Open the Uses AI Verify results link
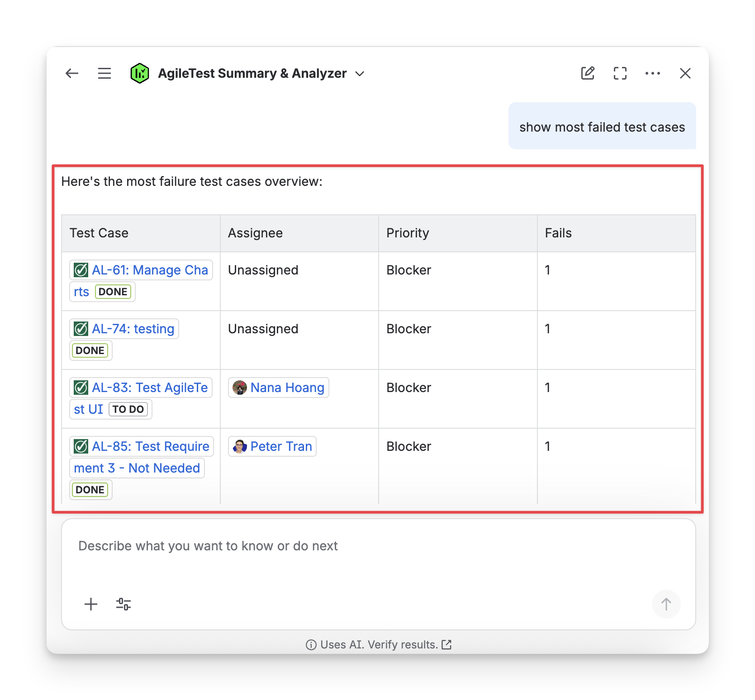Image resolution: width=755 pixels, height=700 pixels. [x=379, y=644]
